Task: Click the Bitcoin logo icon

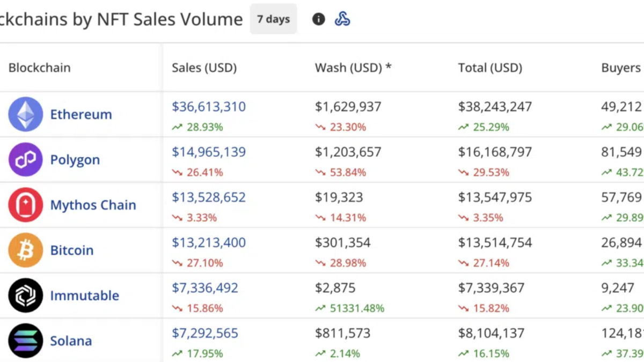Action: pos(25,250)
